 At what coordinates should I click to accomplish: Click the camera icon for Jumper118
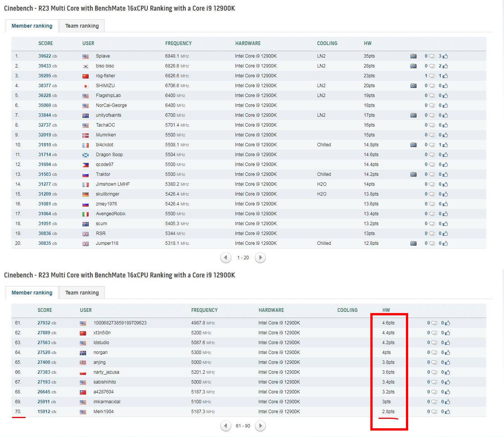(x=413, y=243)
